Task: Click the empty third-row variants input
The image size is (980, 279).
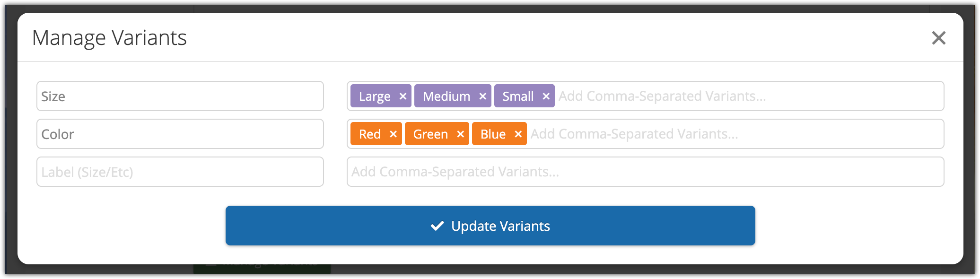Action: [645, 172]
